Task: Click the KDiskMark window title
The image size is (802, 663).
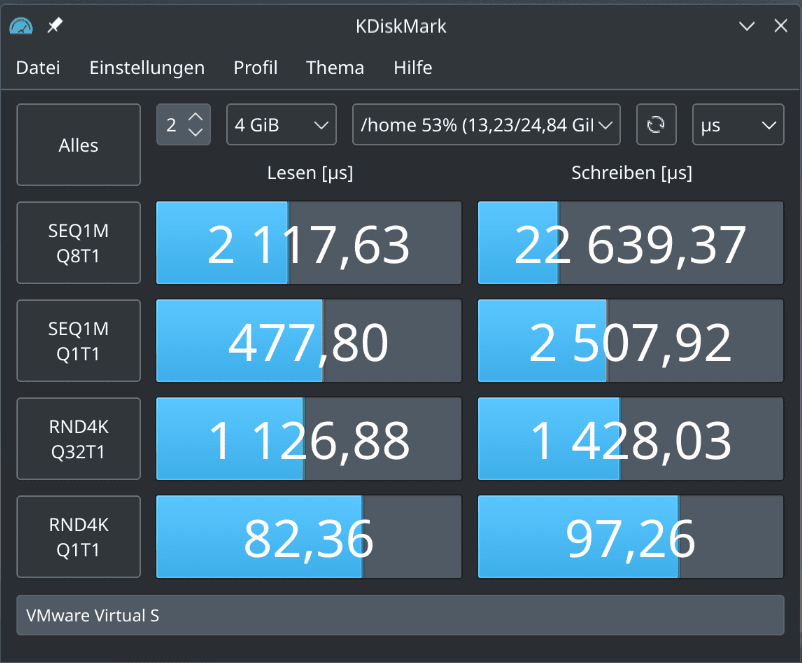Action: [400, 26]
